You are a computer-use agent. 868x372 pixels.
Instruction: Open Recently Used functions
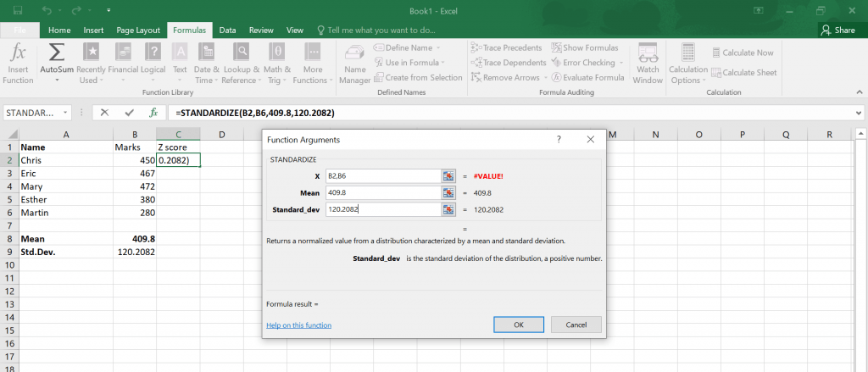point(91,64)
